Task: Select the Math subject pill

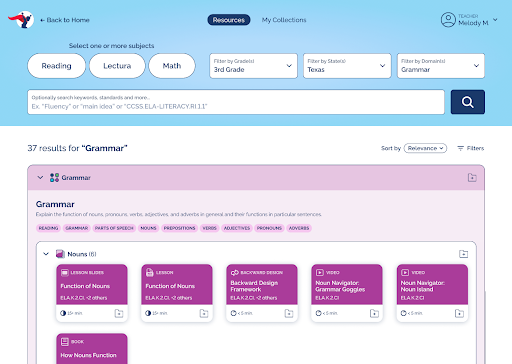Action: pyautogui.click(x=172, y=66)
